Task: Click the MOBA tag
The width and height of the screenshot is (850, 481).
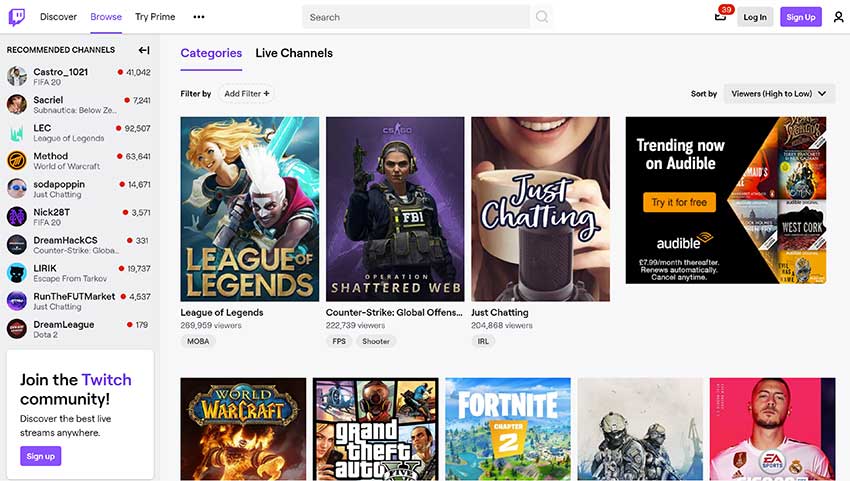Action: (198, 341)
